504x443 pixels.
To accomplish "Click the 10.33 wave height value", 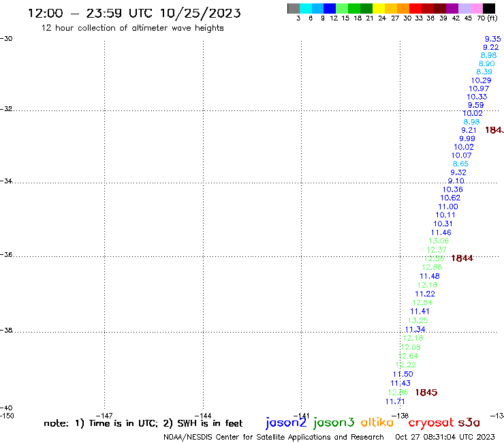I will (x=477, y=97).
